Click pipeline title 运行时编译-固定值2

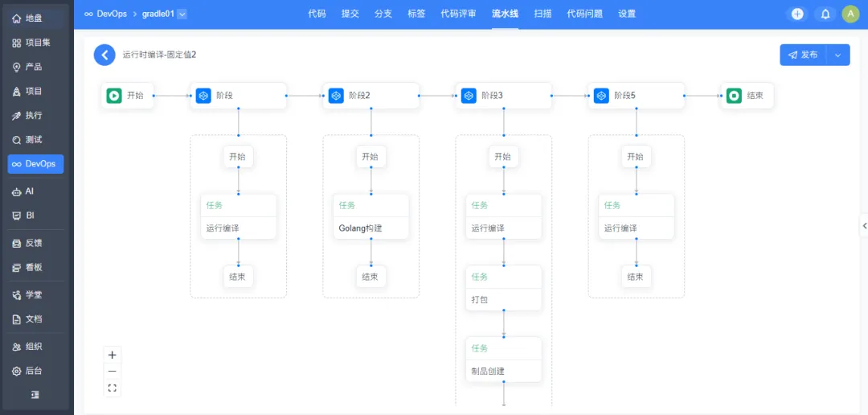pyautogui.click(x=159, y=55)
